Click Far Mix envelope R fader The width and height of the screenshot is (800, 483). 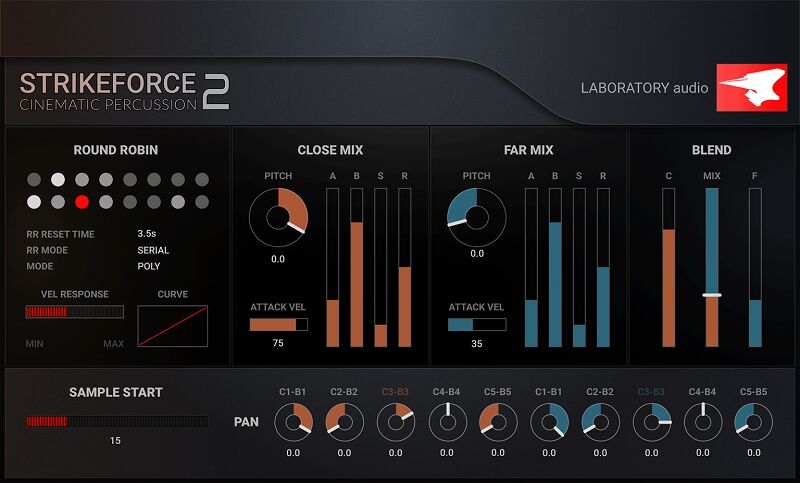click(603, 268)
